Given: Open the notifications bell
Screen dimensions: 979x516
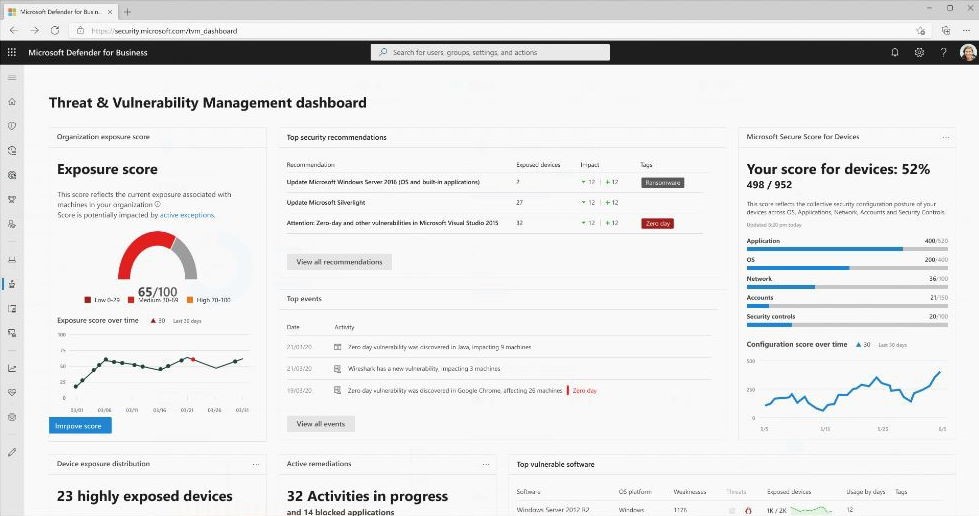Looking at the screenshot, I should click(895, 52).
